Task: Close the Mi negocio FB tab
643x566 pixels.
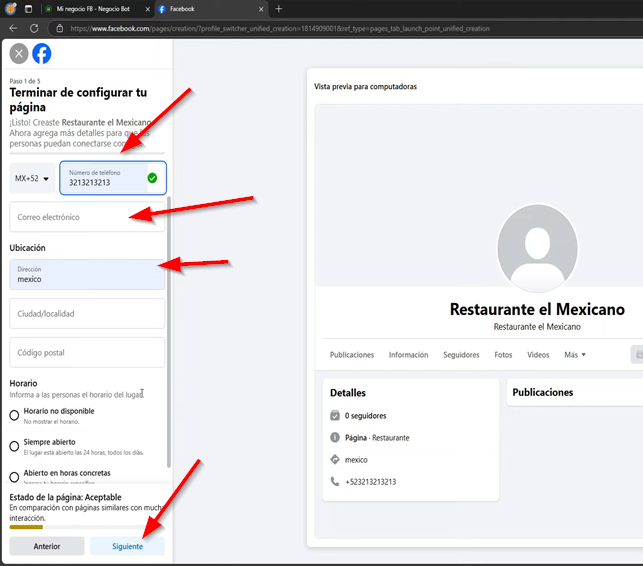Action: pos(148,9)
